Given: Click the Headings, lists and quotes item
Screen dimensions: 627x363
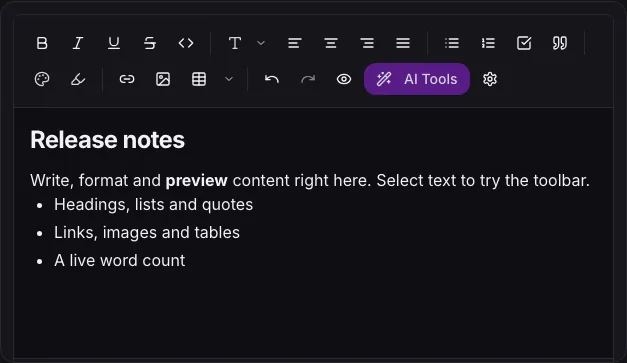Looking at the screenshot, I should tap(154, 205).
